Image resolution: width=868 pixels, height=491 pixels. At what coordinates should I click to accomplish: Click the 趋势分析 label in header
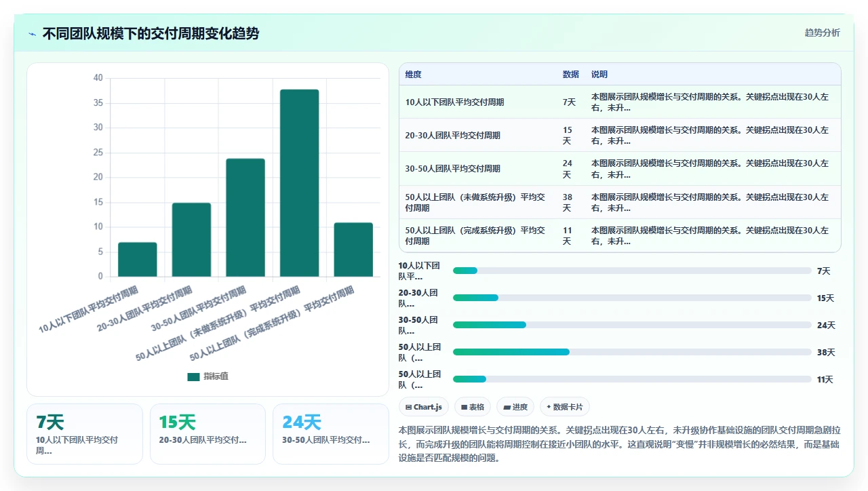point(822,33)
